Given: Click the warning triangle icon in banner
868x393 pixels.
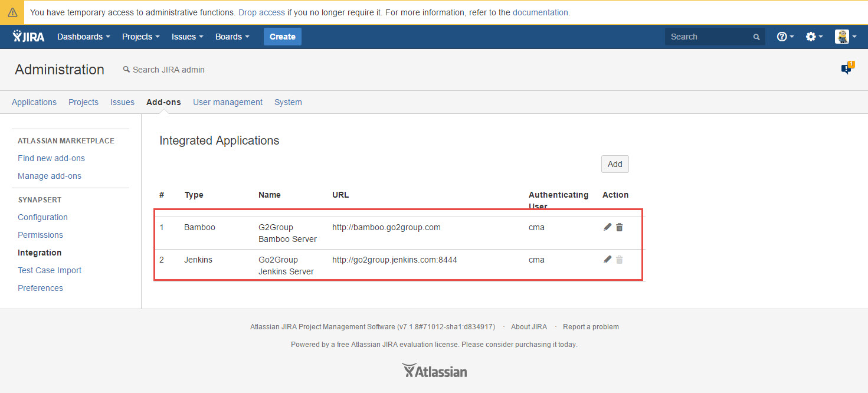Looking at the screenshot, I should point(12,12).
